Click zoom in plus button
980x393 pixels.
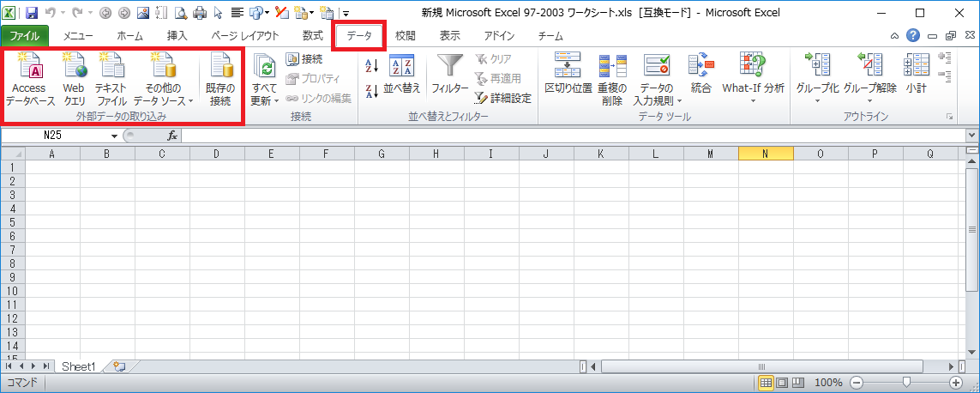tap(955, 383)
